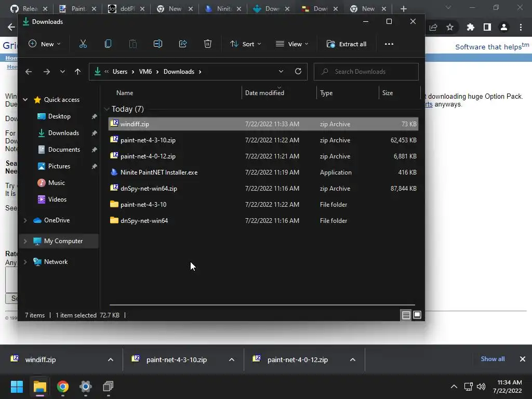Click the Paste clipboard icon
532x399 pixels.
(x=133, y=44)
